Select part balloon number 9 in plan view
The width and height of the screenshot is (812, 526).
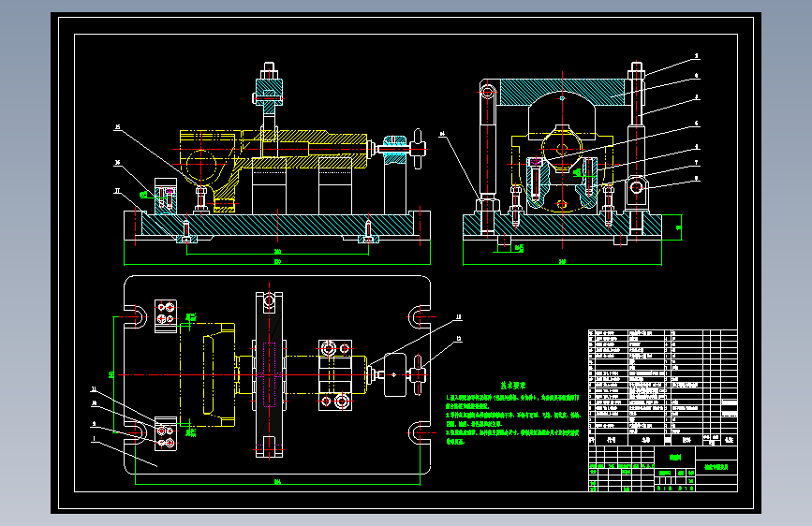coord(94,423)
